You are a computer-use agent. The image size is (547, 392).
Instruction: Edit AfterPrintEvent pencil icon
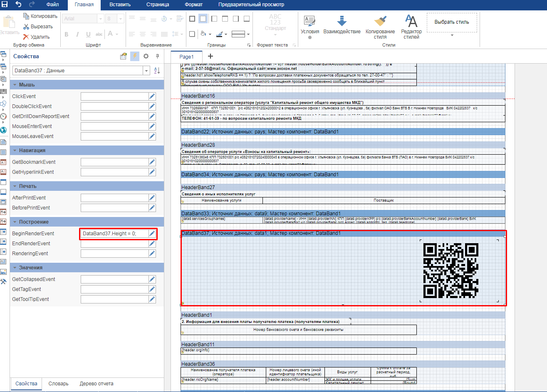[x=152, y=198]
